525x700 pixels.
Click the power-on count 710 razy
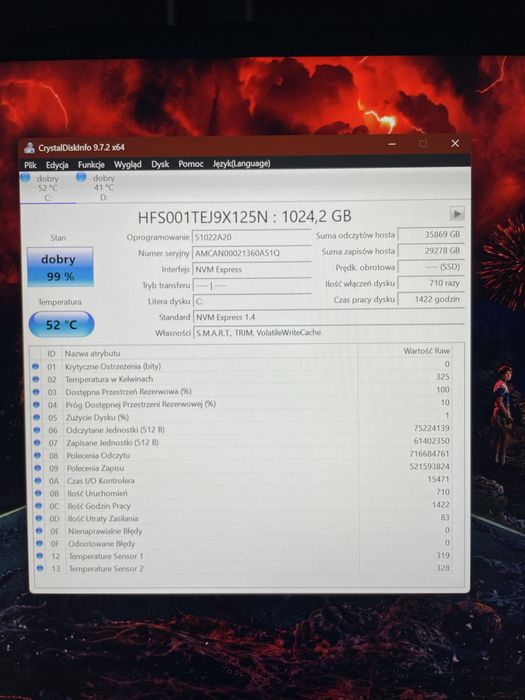431,283
